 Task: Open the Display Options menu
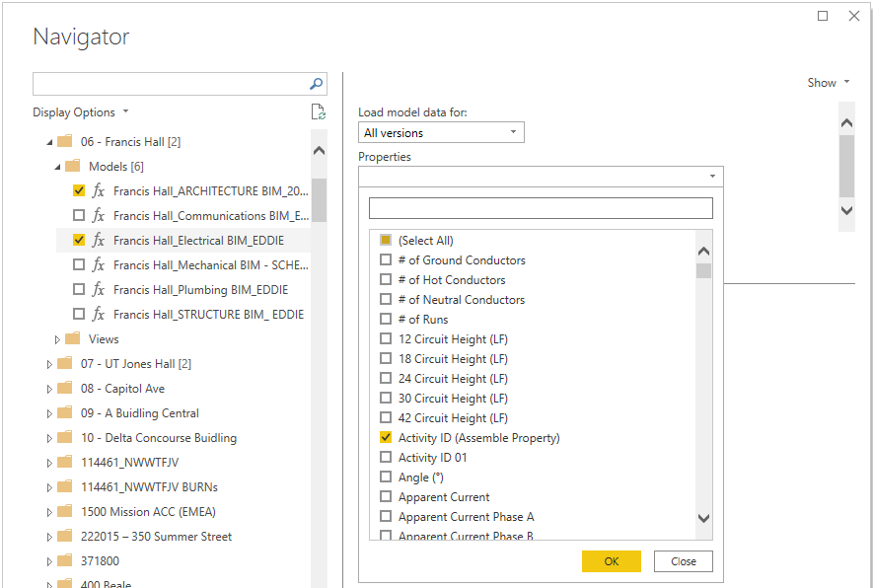81,112
